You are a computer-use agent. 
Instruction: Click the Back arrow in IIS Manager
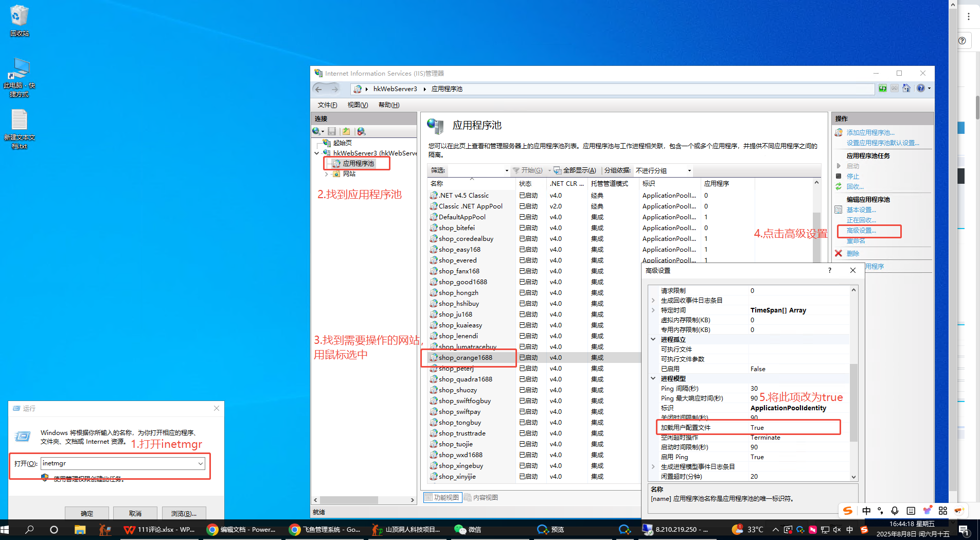pyautogui.click(x=319, y=89)
